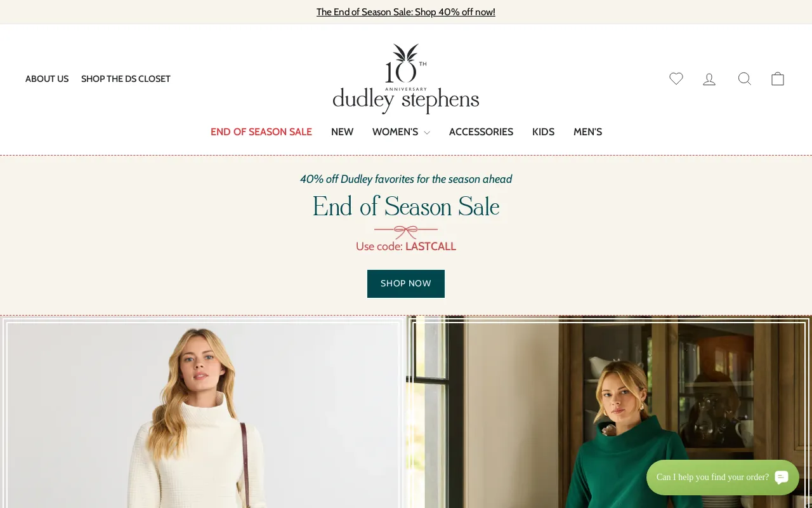Select the Kids menu item
The image size is (812, 508).
tap(543, 132)
